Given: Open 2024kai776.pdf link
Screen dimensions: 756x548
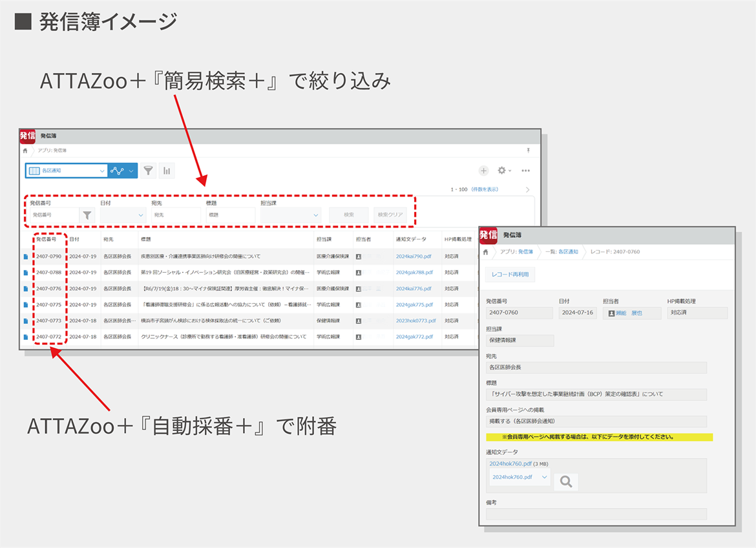Looking at the screenshot, I should [414, 289].
